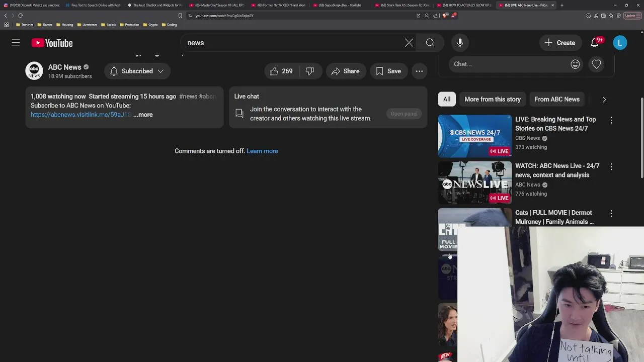Send a heart reaction in chat
This screenshot has width=644, height=362.
(596, 64)
